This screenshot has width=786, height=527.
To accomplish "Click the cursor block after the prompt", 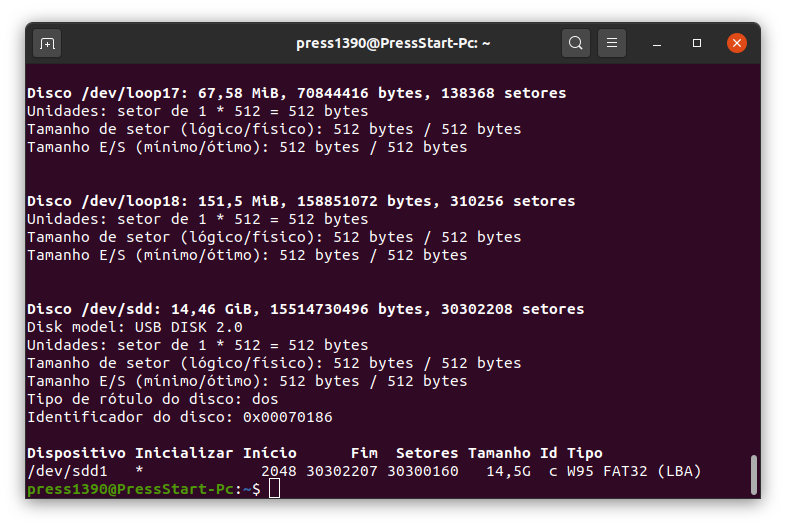I will pos(275,489).
